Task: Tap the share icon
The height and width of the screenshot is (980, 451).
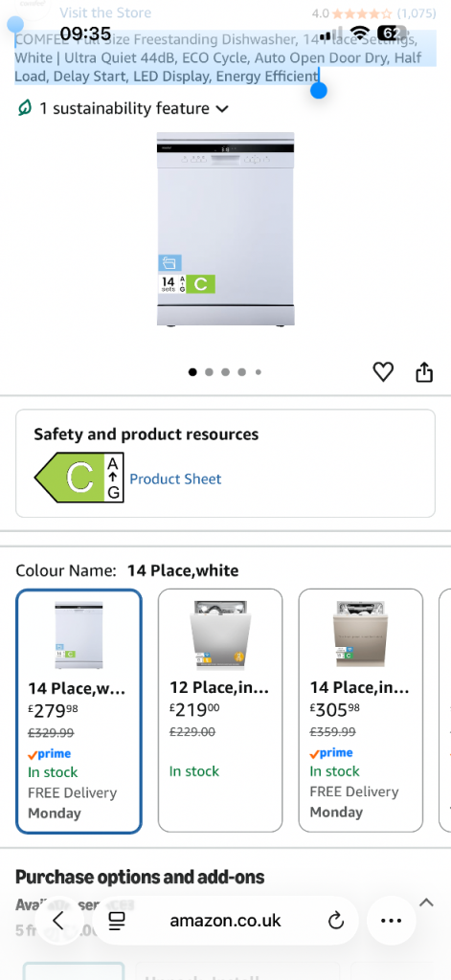Action: pos(424,371)
